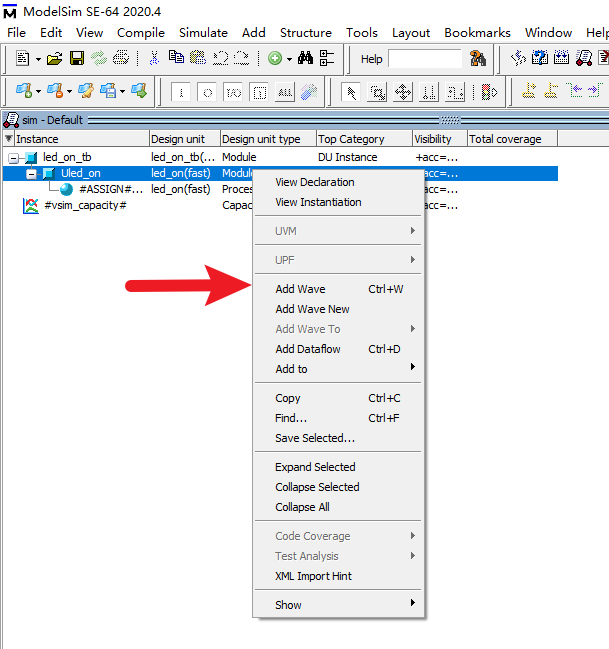The image size is (609, 649).
Task: Open dropdown arrow beside green Add icon
Action: [x=289, y=59]
